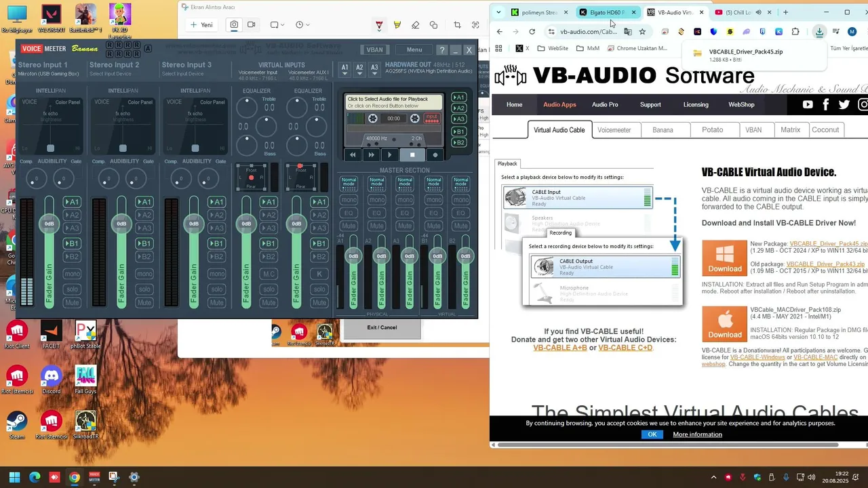The width and height of the screenshot is (868, 488).
Task: Open the Chrome extensions puzzle icon
Action: [795, 32]
